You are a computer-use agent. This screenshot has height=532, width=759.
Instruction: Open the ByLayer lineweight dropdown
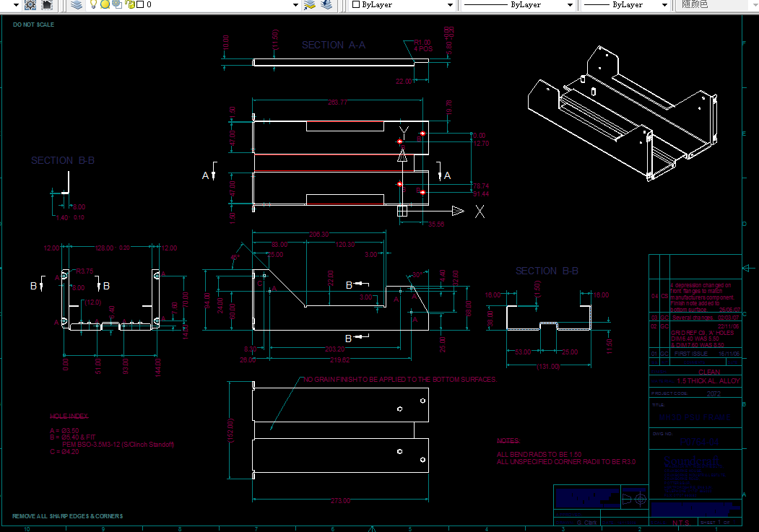click(x=664, y=5)
